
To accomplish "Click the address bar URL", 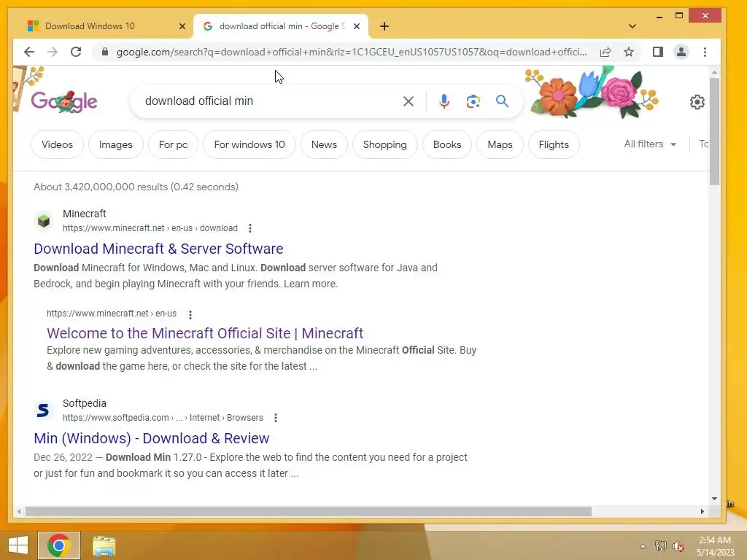I will (352, 52).
